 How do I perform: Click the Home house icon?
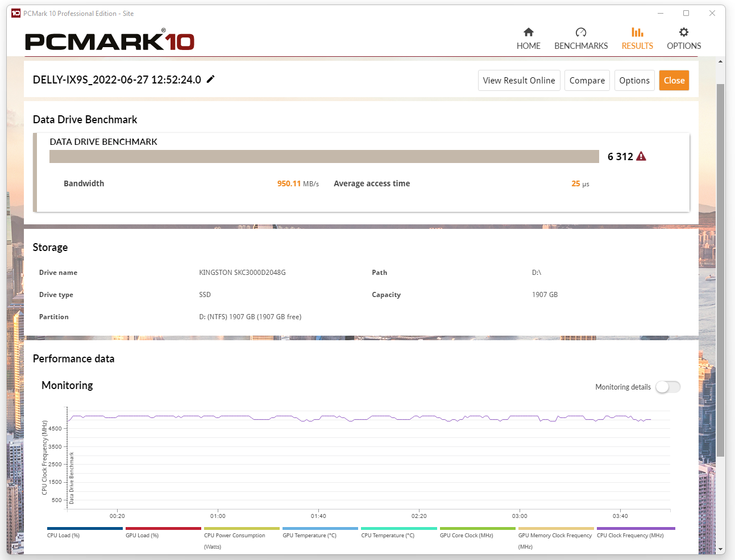[529, 32]
